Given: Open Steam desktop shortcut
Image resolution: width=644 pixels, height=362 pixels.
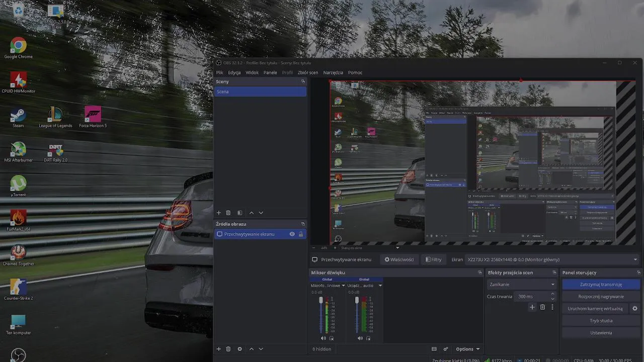Looking at the screenshot, I should tap(18, 118).
